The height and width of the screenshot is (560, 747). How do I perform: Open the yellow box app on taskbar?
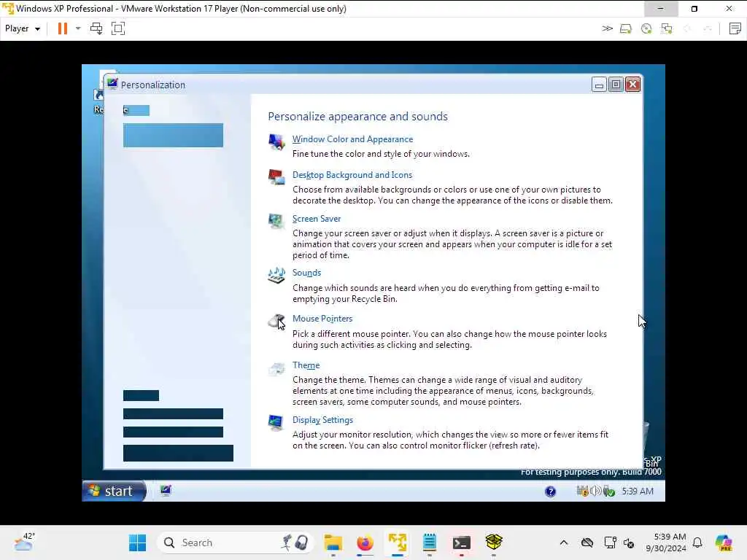[x=494, y=542]
